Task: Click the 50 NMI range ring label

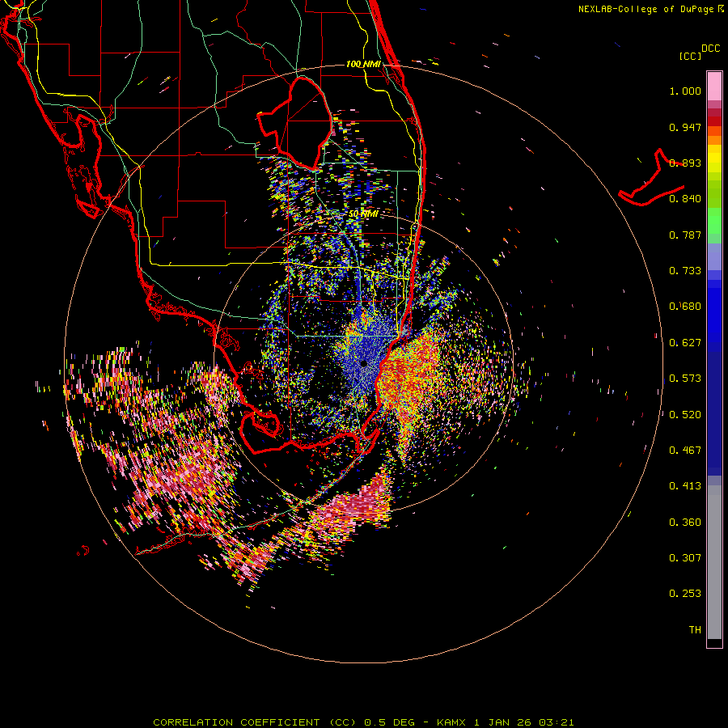Action: (x=363, y=214)
